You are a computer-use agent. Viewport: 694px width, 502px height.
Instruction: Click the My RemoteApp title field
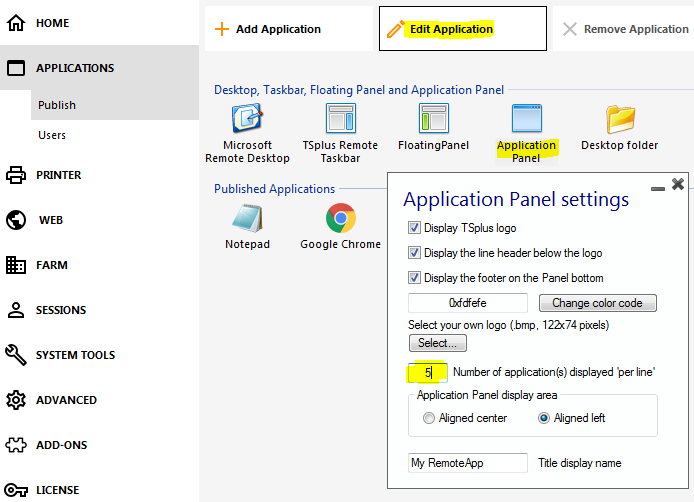467,463
